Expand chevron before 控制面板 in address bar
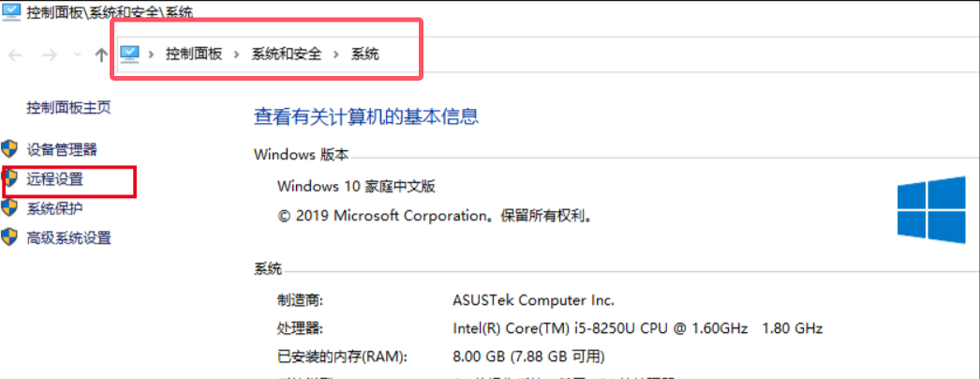The height and width of the screenshot is (379, 980). 151,54
